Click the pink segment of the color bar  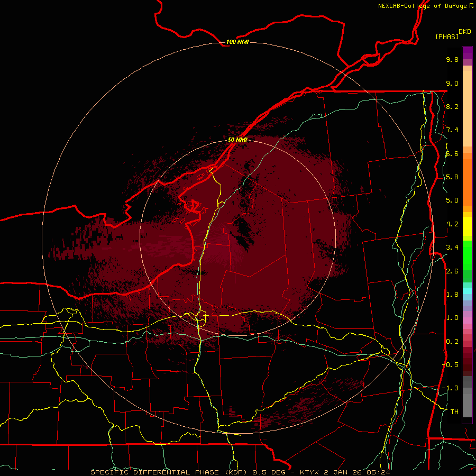coord(467,321)
